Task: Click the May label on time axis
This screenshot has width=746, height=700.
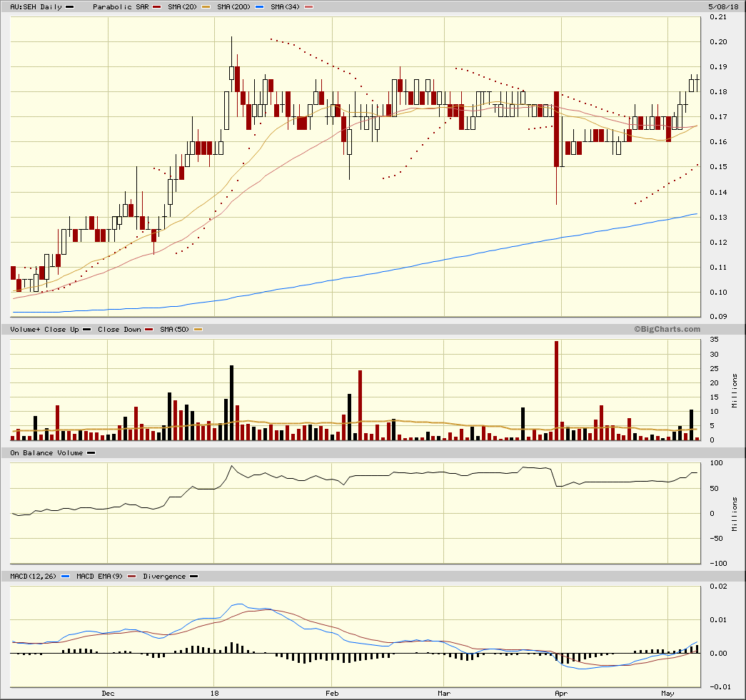Action: 667,693
